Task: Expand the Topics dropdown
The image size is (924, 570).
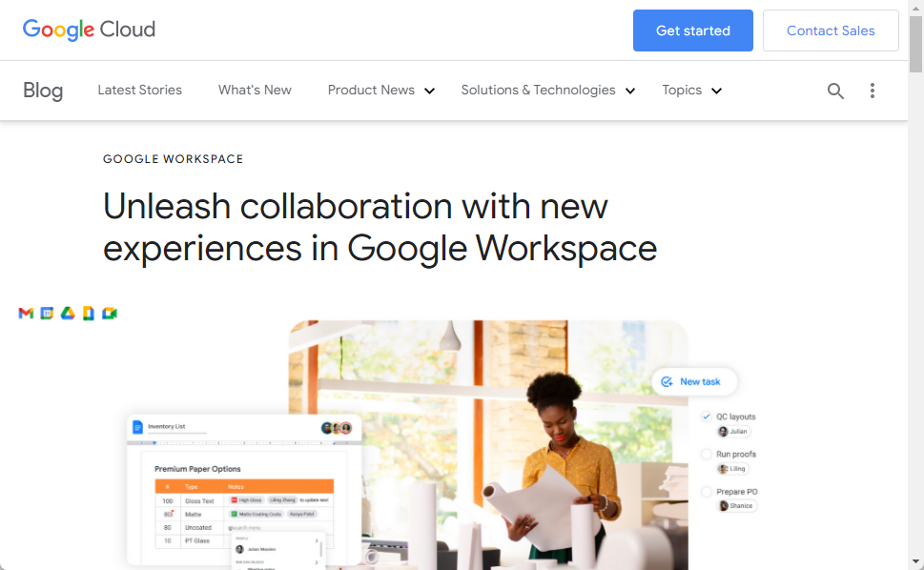Action: click(x=691, y=90)
